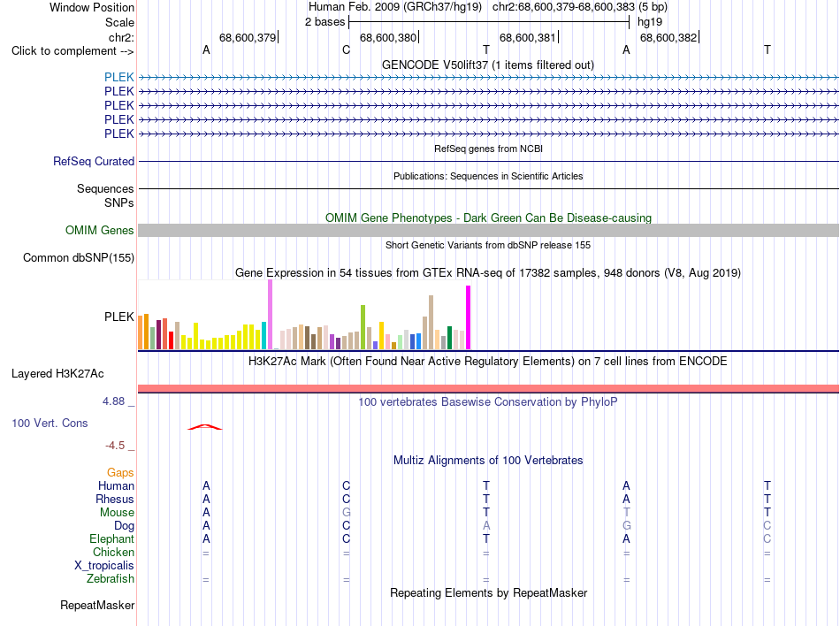Image resolution: width=840 pixels, height=626 pixels.
Task: Click the 4.88 upper conservation scale value
Action: [113, 401]
